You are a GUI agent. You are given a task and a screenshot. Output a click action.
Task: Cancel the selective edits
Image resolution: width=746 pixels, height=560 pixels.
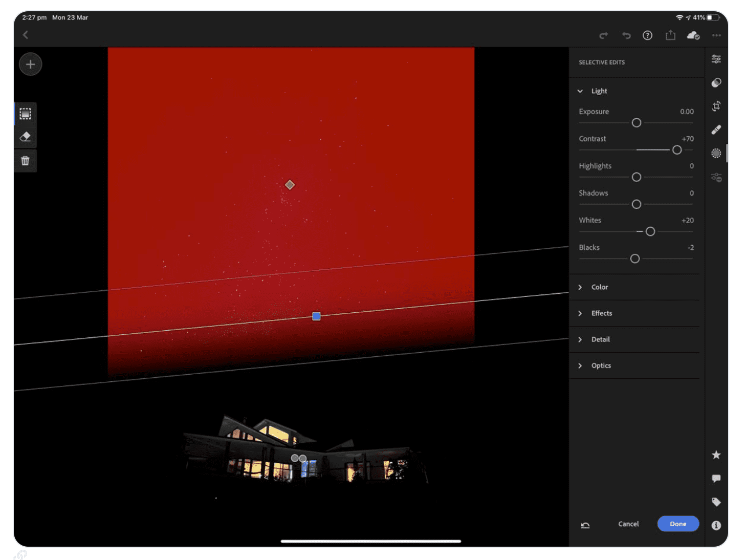(x=628, y=524)
